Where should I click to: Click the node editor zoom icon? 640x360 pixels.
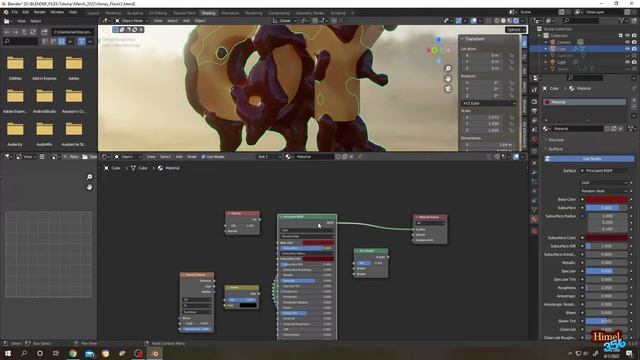pos(89,177)
